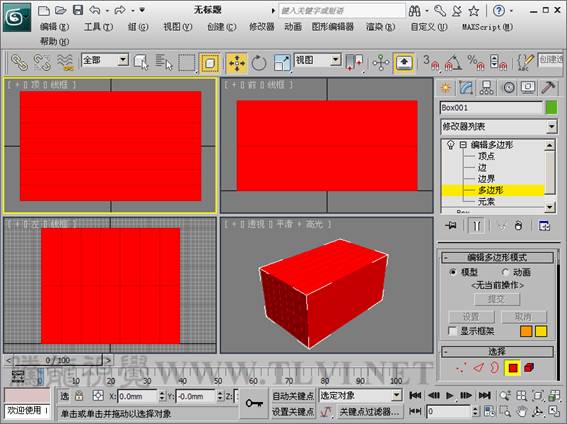Activate the Select and Scale tool
This screenshot has width=567, height=424.
[282, 63]
